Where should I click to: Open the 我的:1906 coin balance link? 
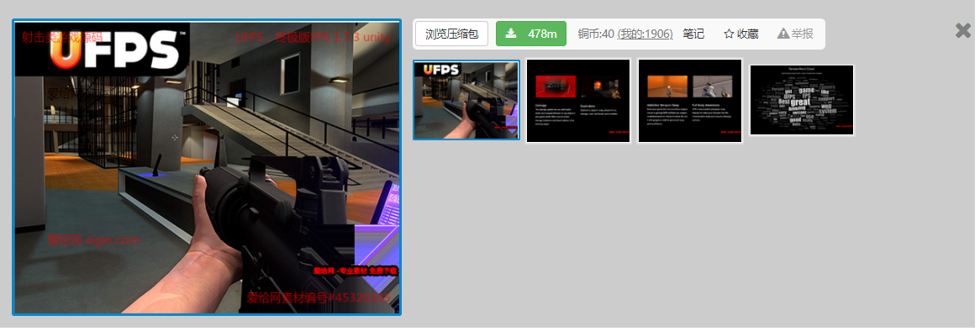click(645, 34)
